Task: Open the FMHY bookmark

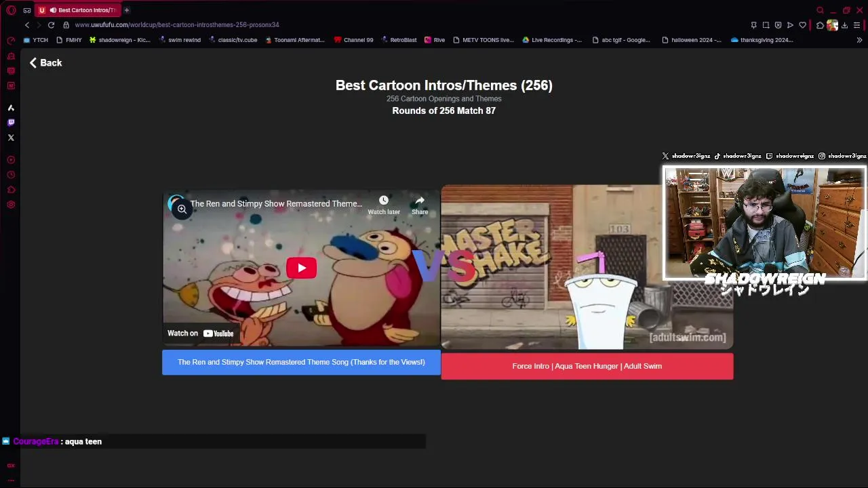Action: pos(68,40)
